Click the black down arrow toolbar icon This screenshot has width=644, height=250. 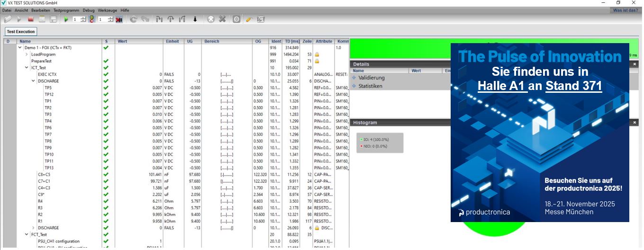[x=195, y=19]
